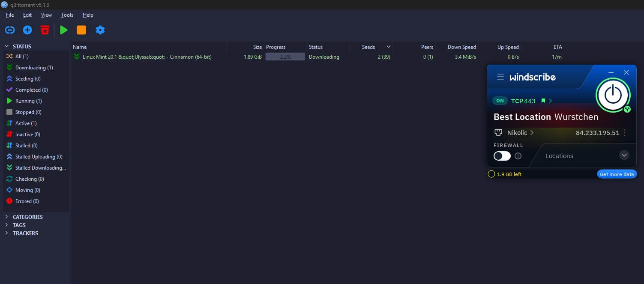Sort by the Name column header
The image size is (644, 284).
[x=80, y=47]
